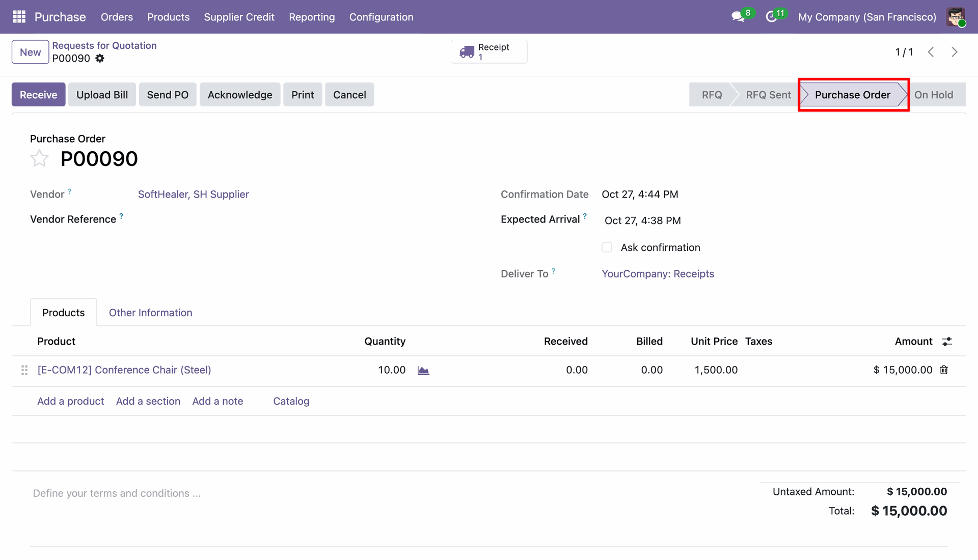978x560 pixels.
Task: Select the RFQ Sent status stage
Action: (x=768, y=95)
